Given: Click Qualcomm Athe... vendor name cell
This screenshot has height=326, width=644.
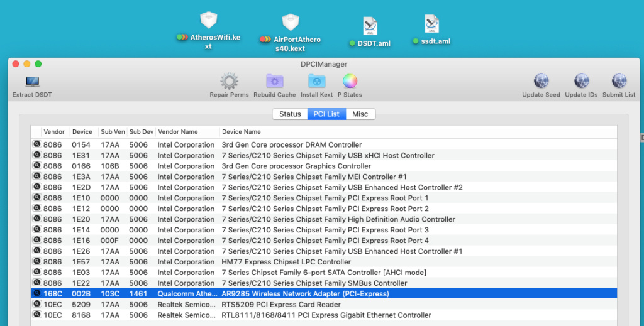Looking at the screenshot, I should point(187,293).
